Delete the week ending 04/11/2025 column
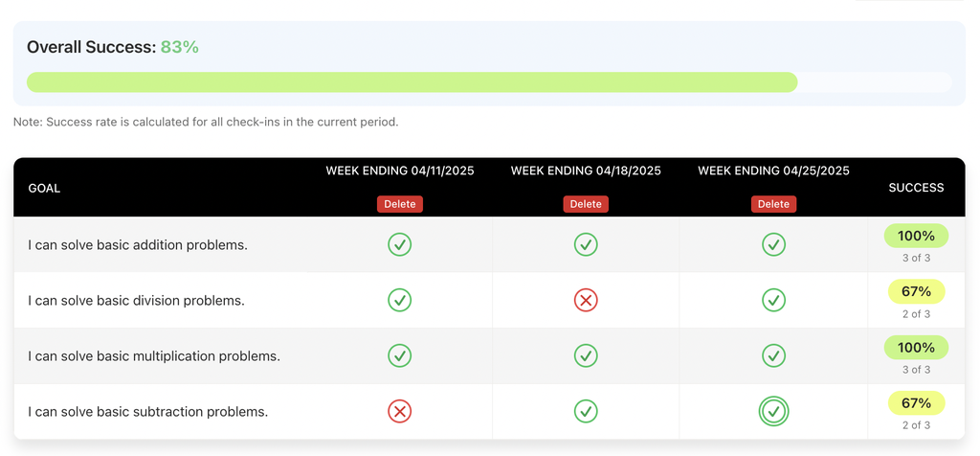 coord(400,204)
